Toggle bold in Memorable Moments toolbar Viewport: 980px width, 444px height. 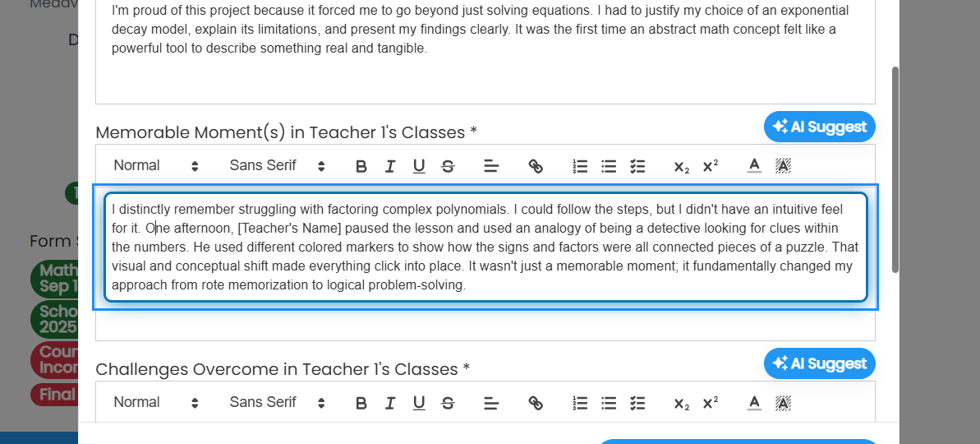pos(361,166)
